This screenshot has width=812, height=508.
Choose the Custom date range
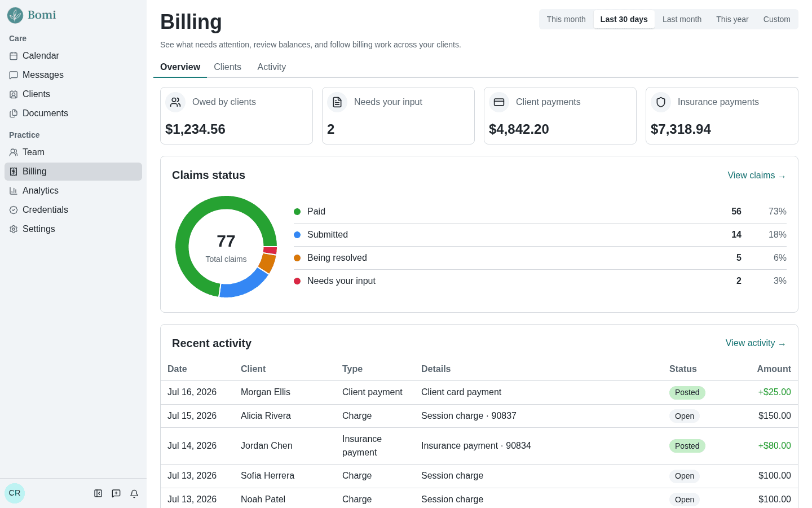pos(776,19)
